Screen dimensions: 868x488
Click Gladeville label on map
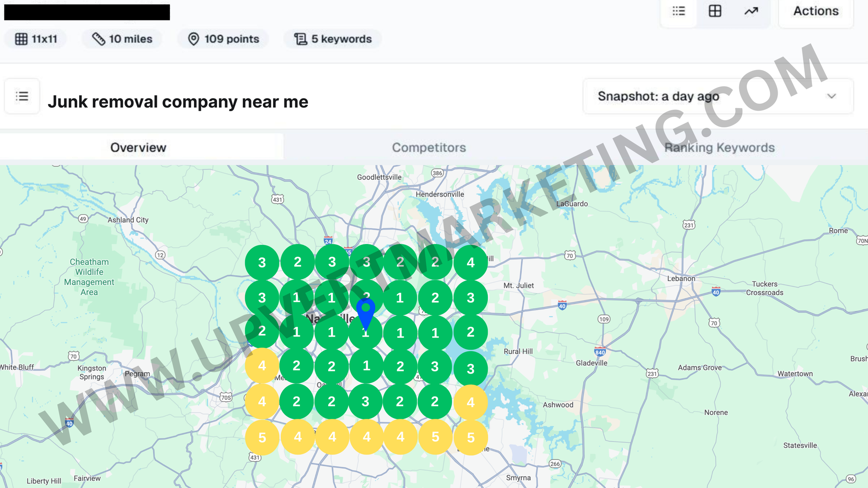pos(592,363)
